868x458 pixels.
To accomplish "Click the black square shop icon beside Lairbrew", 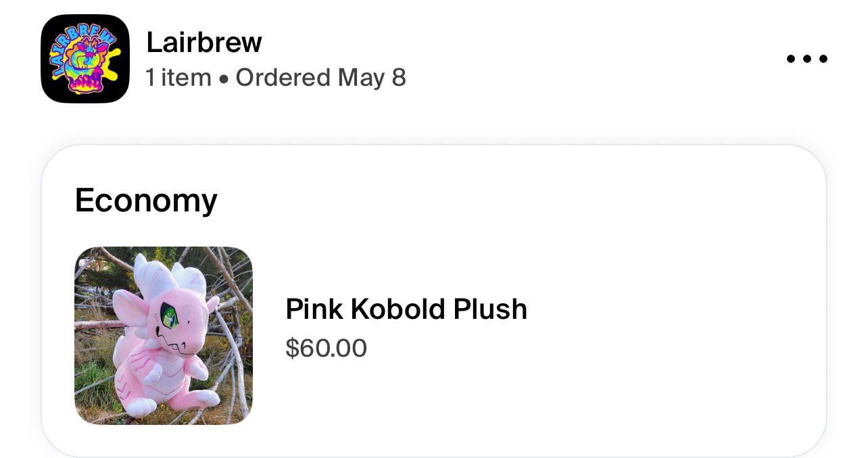I will (85, 59).
